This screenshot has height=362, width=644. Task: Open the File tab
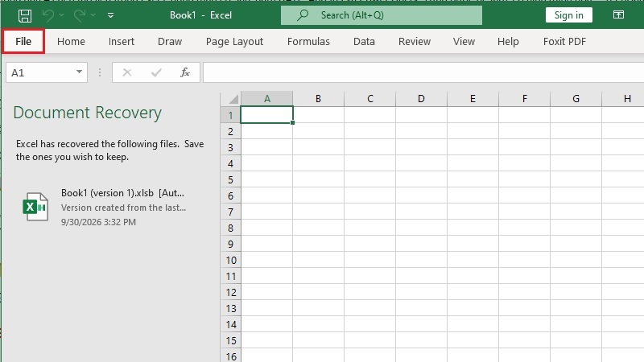[x=23, y=41]
